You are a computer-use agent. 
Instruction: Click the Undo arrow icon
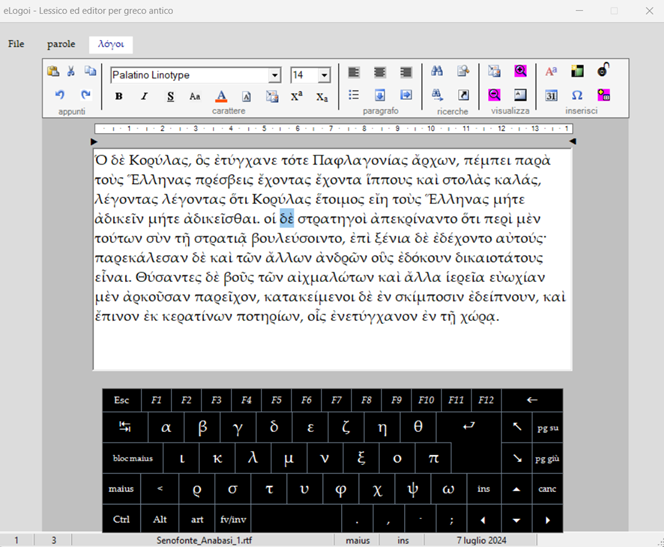click(x=60, y=95)
